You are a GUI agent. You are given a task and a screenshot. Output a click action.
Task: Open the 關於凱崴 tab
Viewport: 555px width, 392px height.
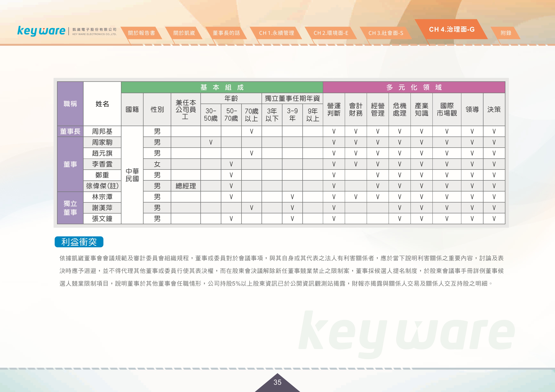[x=184, y=33]
